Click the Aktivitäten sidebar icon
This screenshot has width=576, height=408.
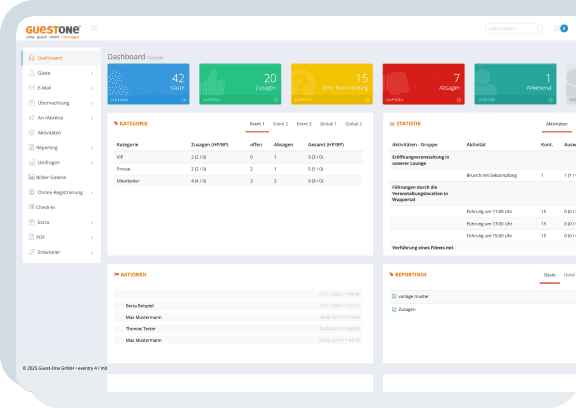(x=32, y=133)
